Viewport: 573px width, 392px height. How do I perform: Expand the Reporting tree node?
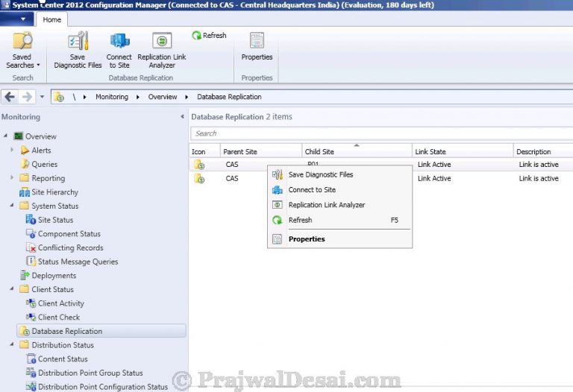pos(12,177)
